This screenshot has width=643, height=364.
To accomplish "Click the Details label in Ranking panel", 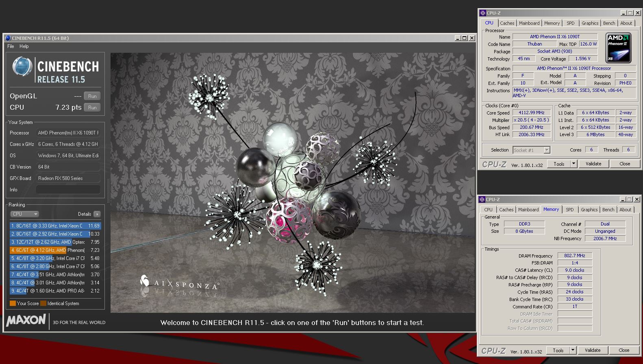I will click(x=85, y=214).
